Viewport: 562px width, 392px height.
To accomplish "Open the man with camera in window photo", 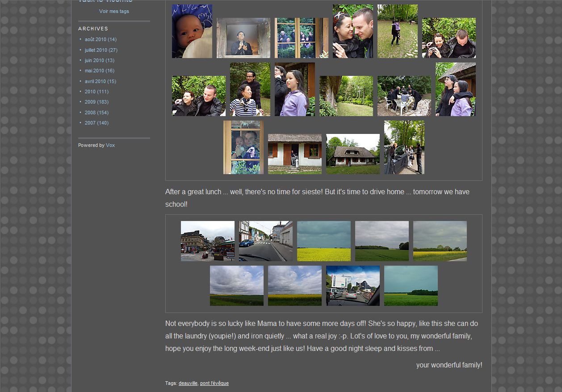I will tap(243, 38).
